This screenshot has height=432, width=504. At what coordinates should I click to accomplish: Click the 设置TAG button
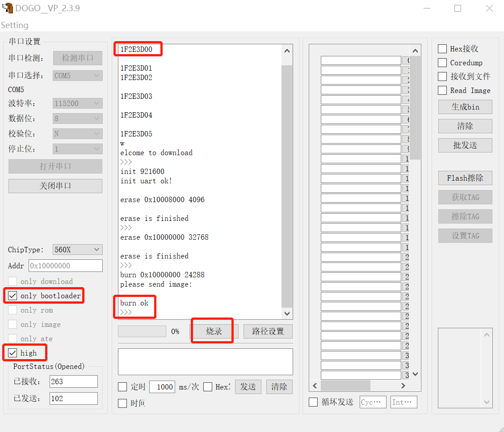[465, 236]
